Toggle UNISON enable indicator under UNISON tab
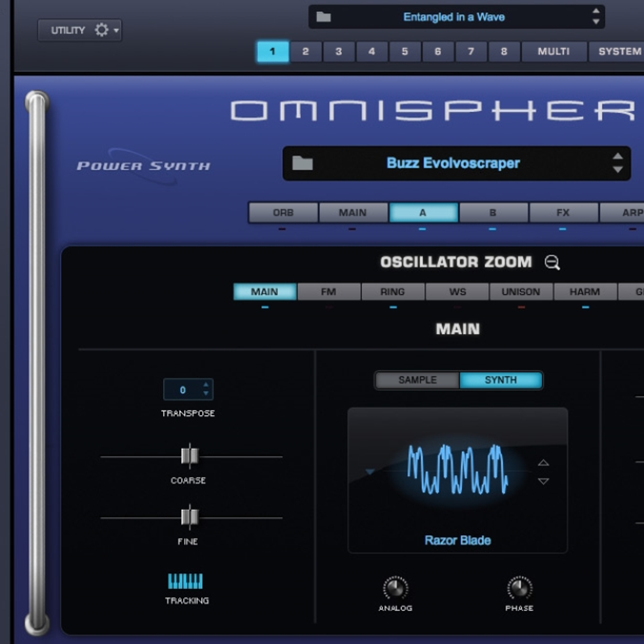This screenshot has height=644, width=644. coord(521,308)
